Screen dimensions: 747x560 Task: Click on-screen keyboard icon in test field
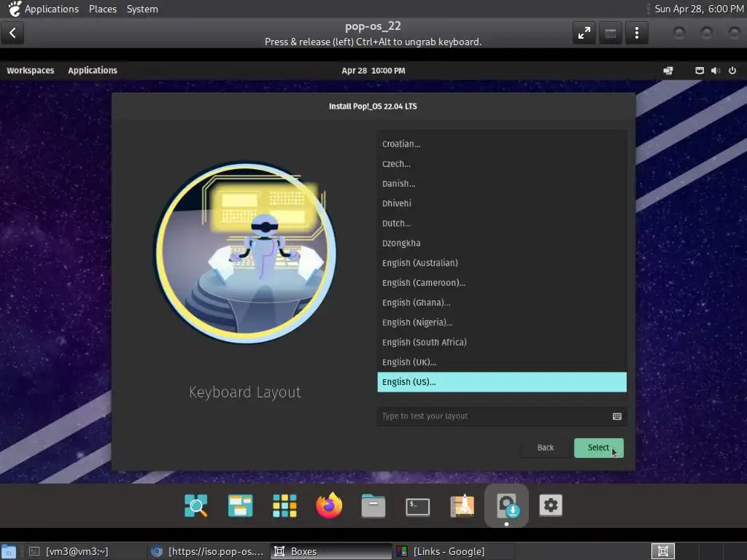coord(617,416)
